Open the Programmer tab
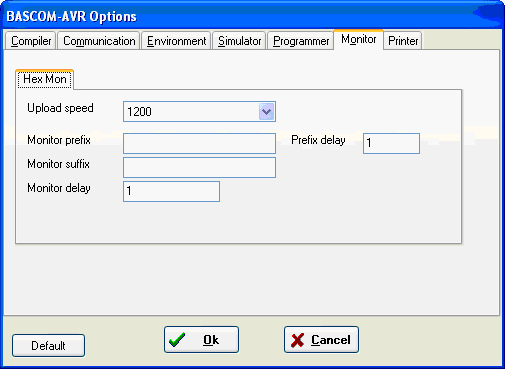The width and height of the screenshot is (505, 369). pos(301,41)
